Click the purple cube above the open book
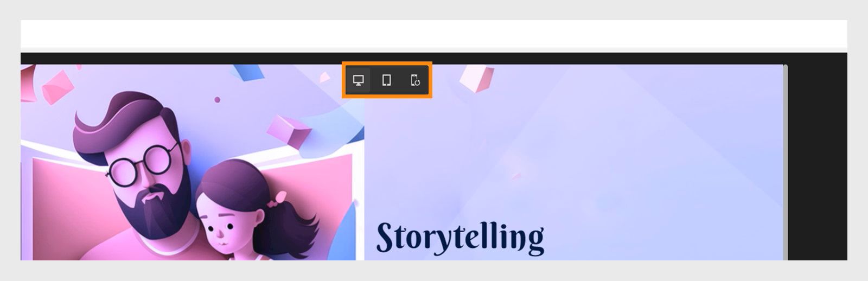The image size is (868, 281). (x=288, y=130)
